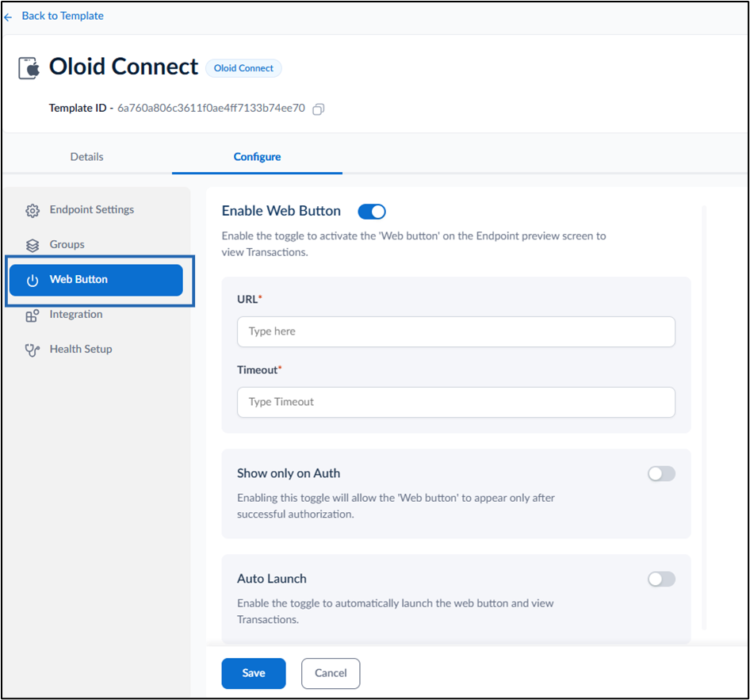Screen dimensions: 750x700
Task: Click the Oloid Connect page title
Action: 124,67
